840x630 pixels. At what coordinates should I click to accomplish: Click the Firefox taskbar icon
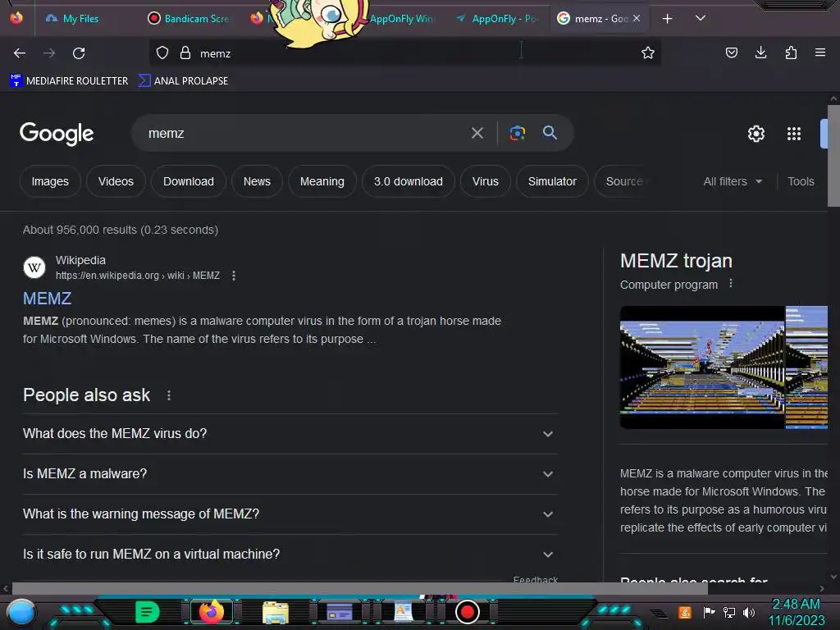[x=211, y=612]
